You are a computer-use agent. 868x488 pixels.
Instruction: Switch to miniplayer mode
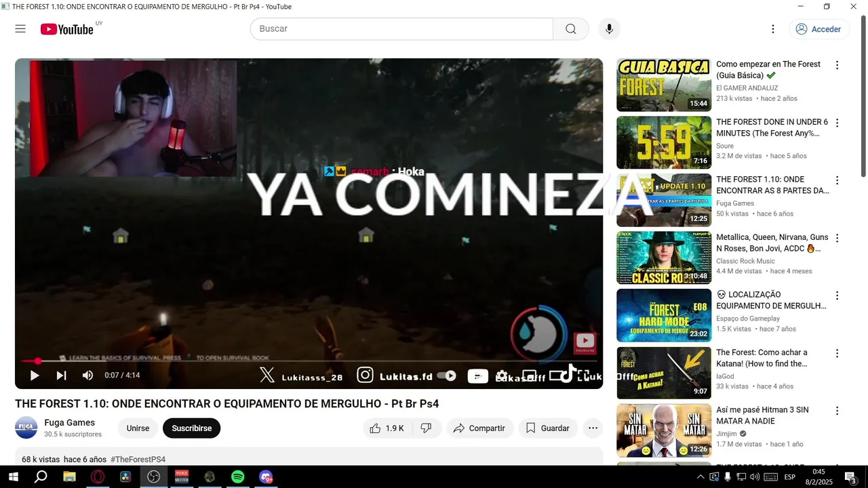[x=530, y=375]
